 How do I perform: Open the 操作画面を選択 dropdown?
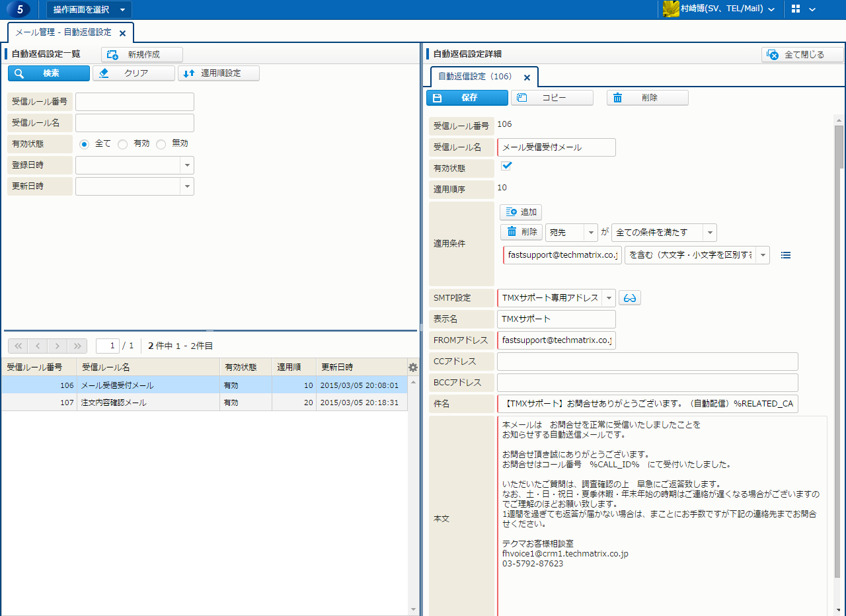(89, 9)
